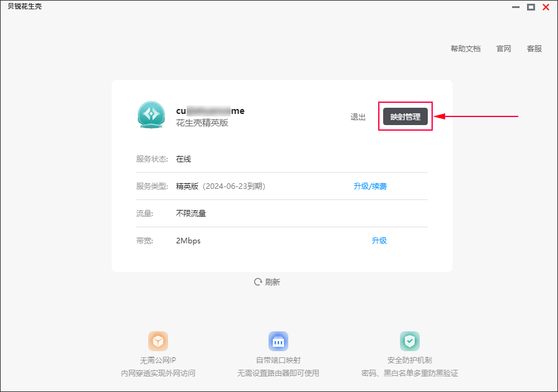Image resolution: width=558 pixels, height=392 pixels.
Task: Click the 内网穿透实现外网访问 description
Action: [x=158, y=373]
